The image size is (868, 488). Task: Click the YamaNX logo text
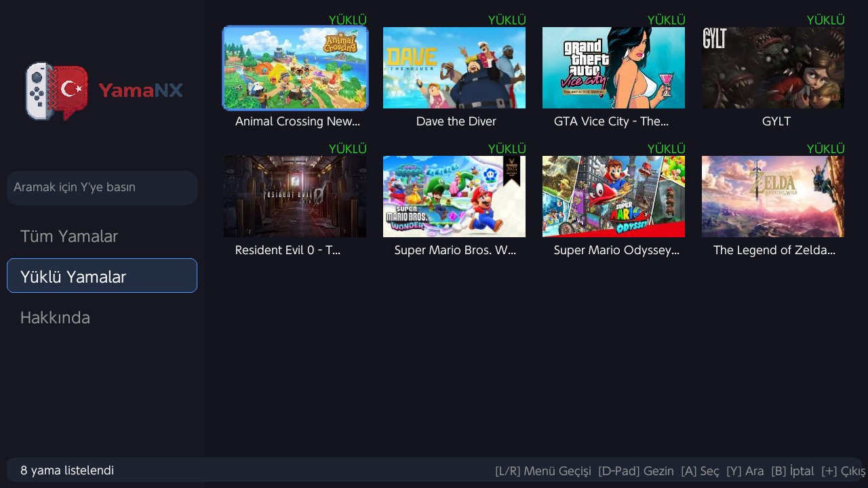pos(141,90)
